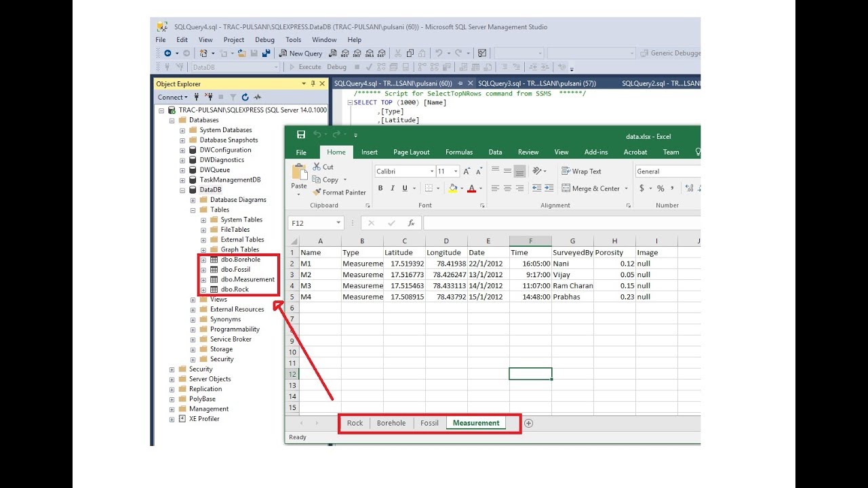
Task: Open the Tools menu in SSMS
Action: tap(294, 40)
